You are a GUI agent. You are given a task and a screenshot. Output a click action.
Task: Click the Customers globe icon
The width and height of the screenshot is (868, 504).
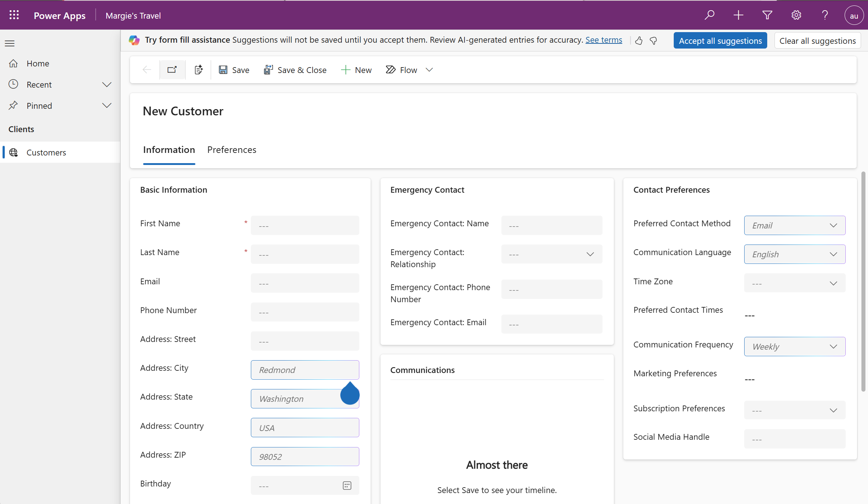(14, 152)
